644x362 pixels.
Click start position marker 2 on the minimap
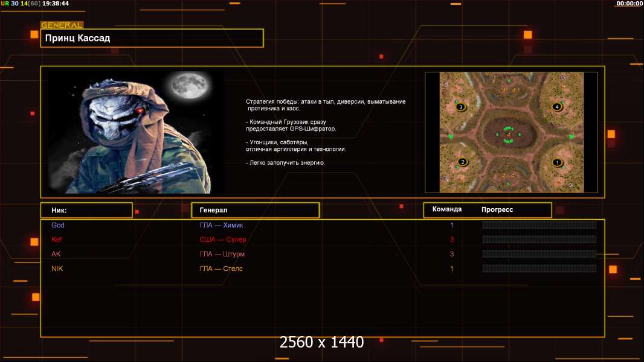[463, 162]
